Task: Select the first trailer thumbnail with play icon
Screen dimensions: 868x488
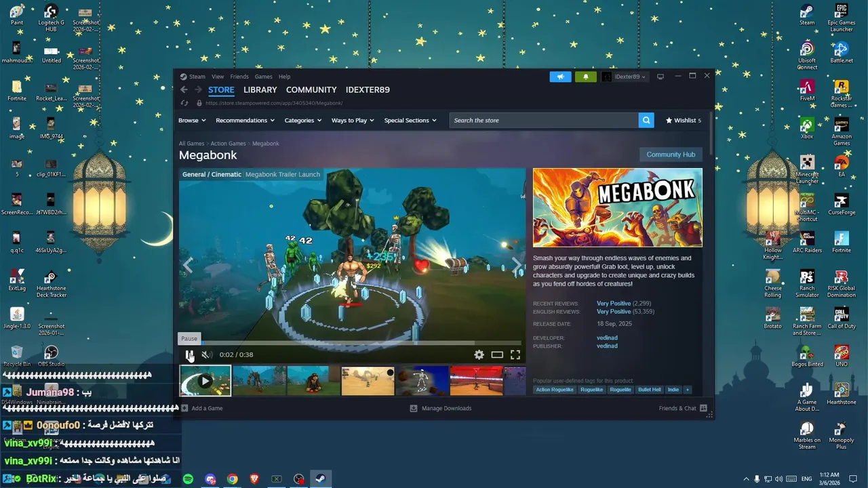Action: coord(205,381)
